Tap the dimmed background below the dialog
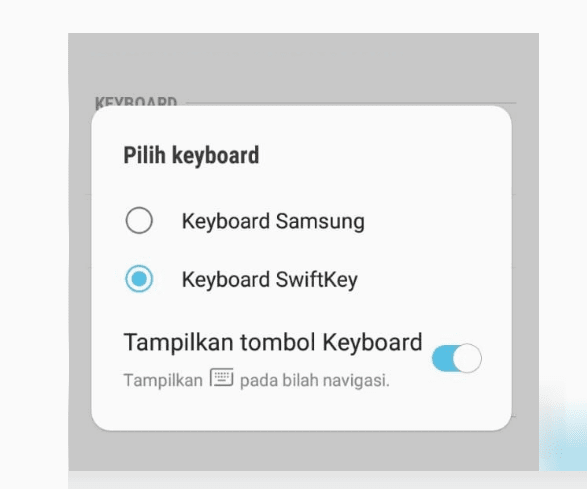 click(303, 451)
